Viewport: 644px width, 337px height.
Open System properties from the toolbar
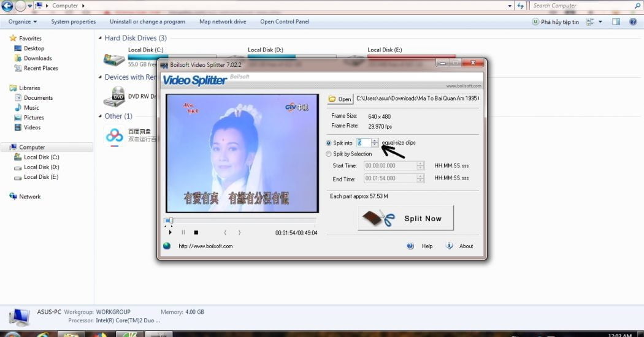tap(73, 22)
